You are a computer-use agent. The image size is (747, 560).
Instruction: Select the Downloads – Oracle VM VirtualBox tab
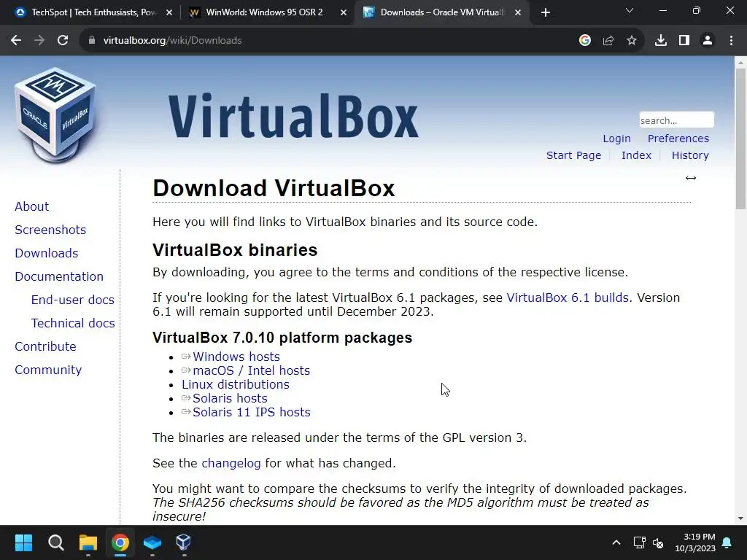(x=441, y=12)
